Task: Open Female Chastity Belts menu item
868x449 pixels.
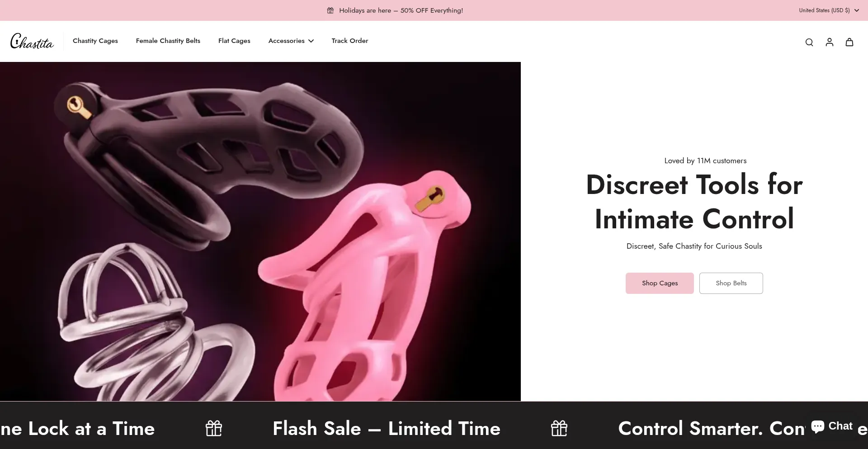Action: click(168, 41)
